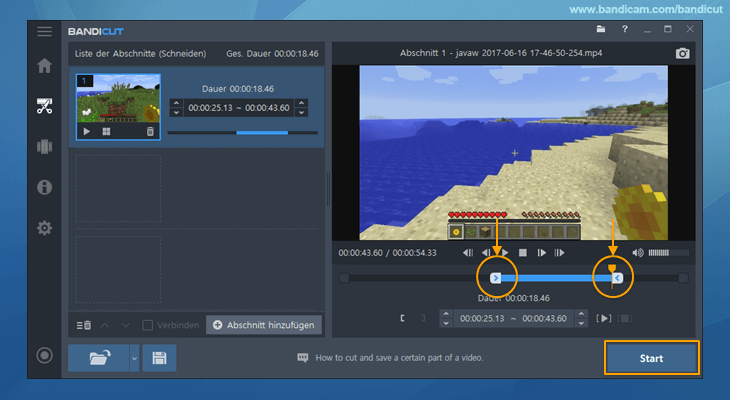Image resolution: width=730 pixels, height=400 pixels.
Task: Open 'How to cut and save' help link
Action: 399,358
